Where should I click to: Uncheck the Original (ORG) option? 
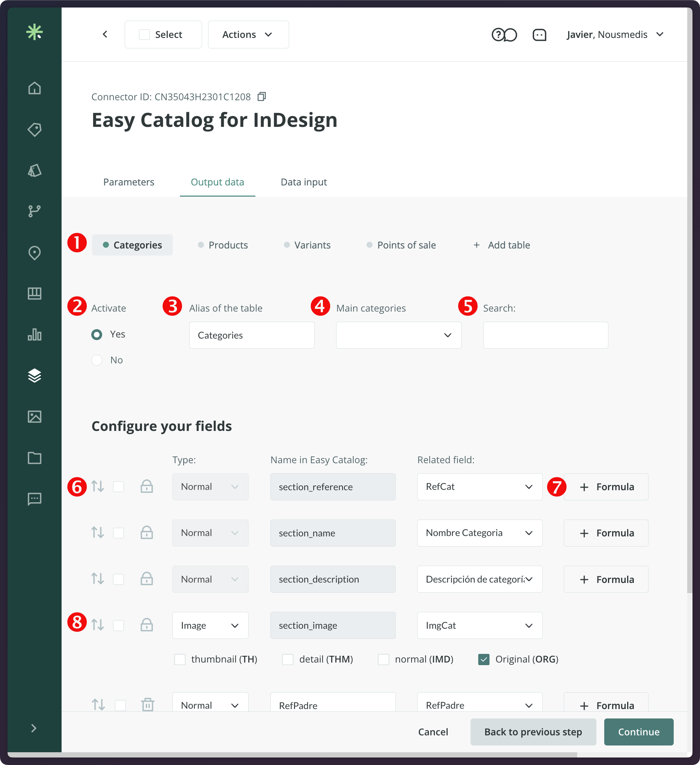click(x=483, y=659)
